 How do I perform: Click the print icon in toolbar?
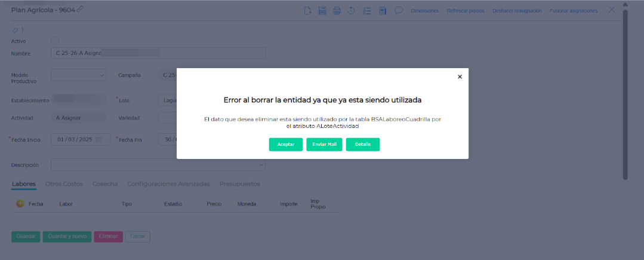(337, 10)
